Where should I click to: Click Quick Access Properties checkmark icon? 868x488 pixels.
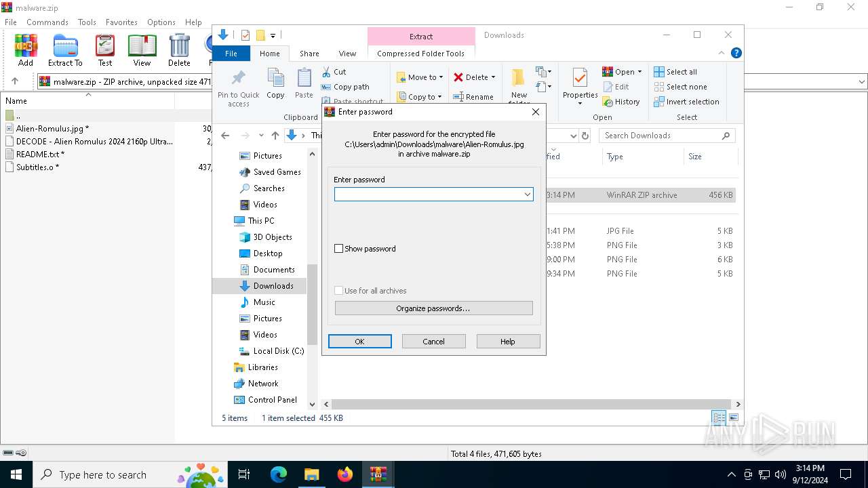click(245, 35)
